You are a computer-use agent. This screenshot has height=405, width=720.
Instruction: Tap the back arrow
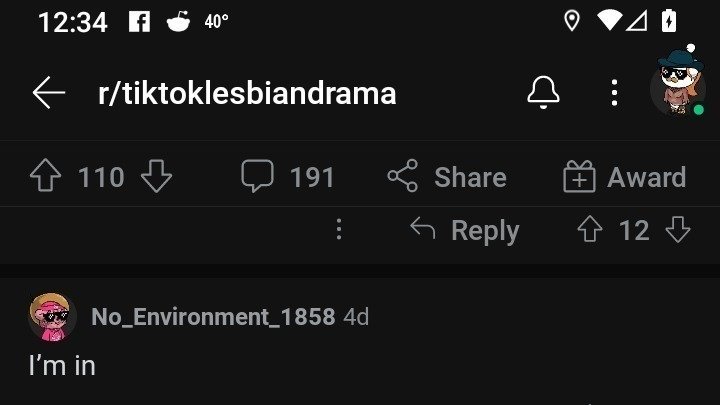click(x=48, y=93)
